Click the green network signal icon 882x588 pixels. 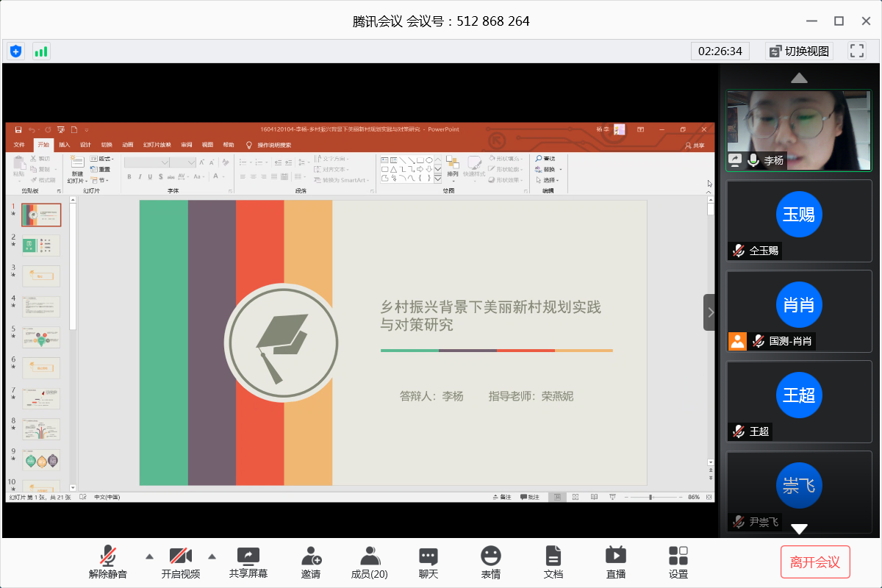coord(41,51)
